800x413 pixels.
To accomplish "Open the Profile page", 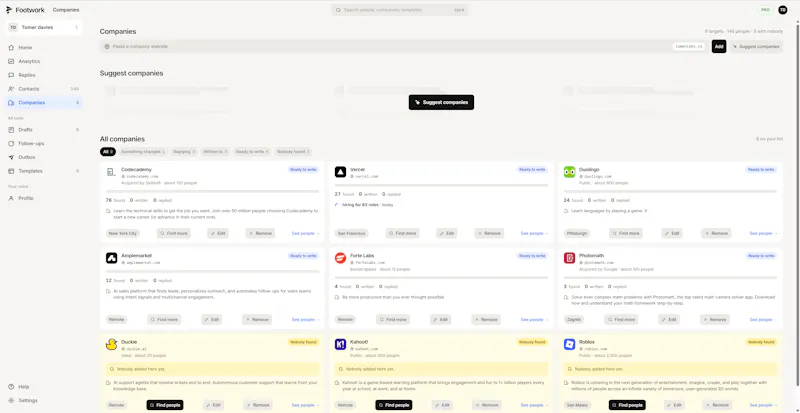I will click(x=44, y=198).
